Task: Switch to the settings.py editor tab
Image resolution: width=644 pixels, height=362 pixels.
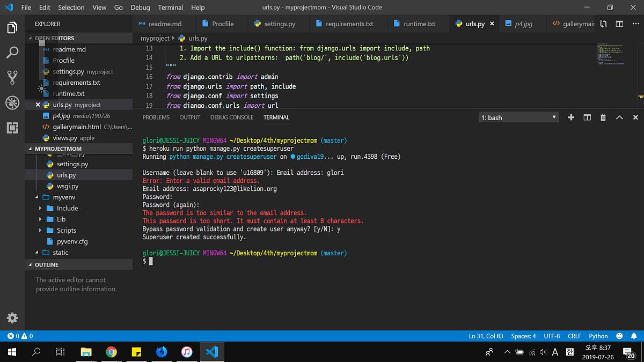Action: [279, 24]
